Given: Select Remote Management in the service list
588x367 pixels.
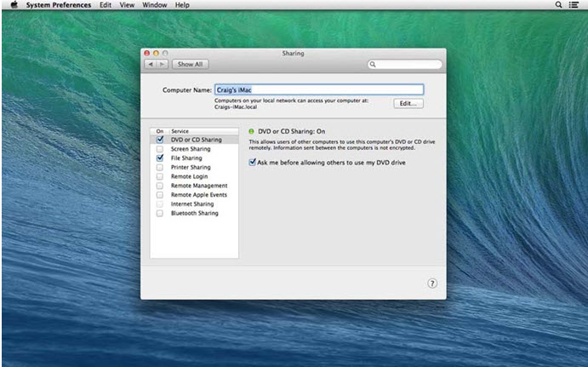Looking at the screenshot, I should tap(198, 186).
